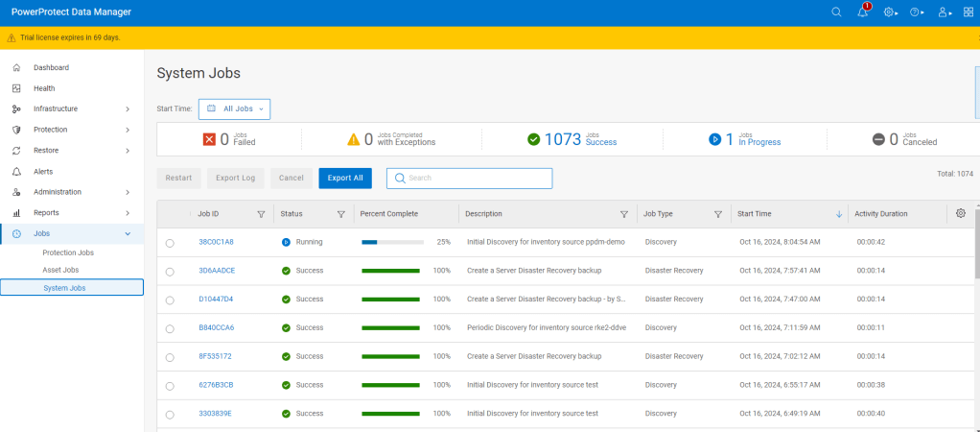
Task: Open the notifications bell icon
Action: click(863, 12)
